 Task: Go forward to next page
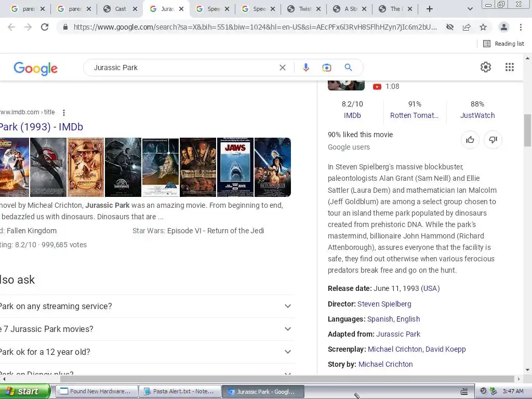tap(28, 27)
